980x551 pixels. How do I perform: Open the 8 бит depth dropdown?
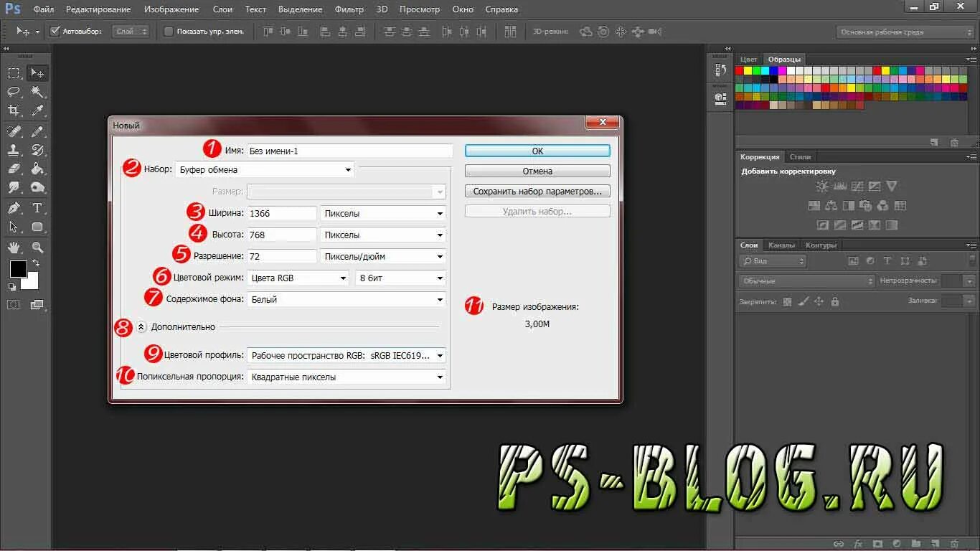tap(400, 278)
